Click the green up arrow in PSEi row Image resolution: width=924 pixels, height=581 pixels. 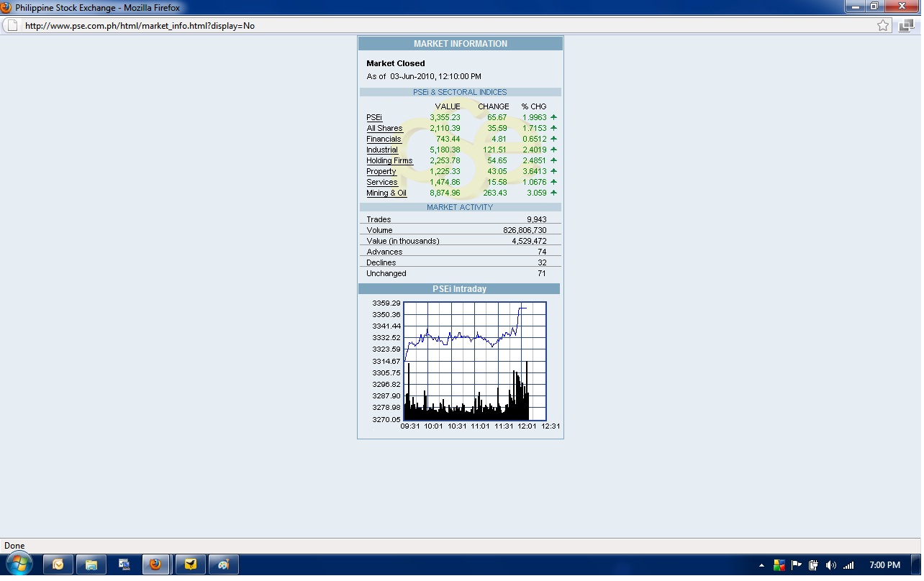tap(553, 117)
